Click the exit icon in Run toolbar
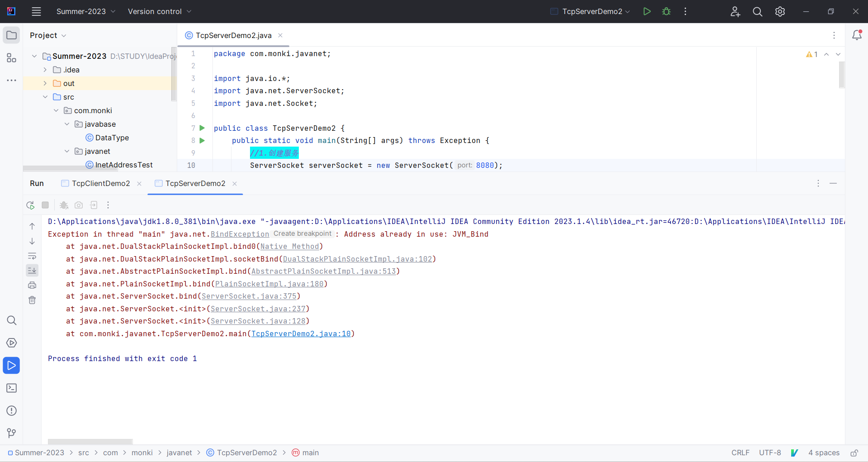868x462 pixels. pyautogui.click(x=94, y=205)
